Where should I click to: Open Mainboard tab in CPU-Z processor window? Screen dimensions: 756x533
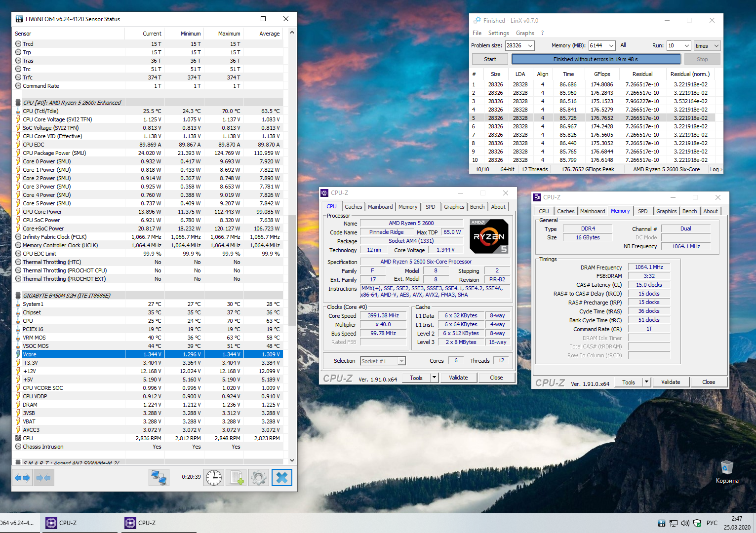(x=380, y=207)
